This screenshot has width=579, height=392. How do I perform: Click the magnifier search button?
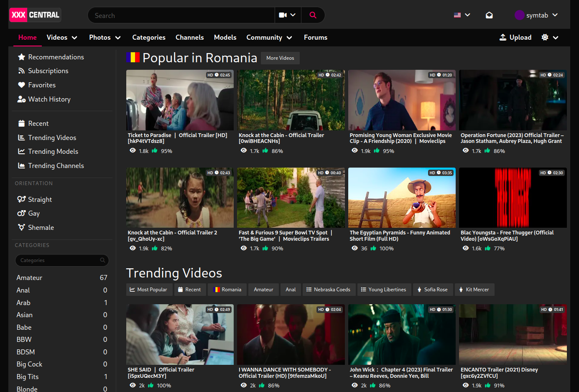click(x=313, y=15)
